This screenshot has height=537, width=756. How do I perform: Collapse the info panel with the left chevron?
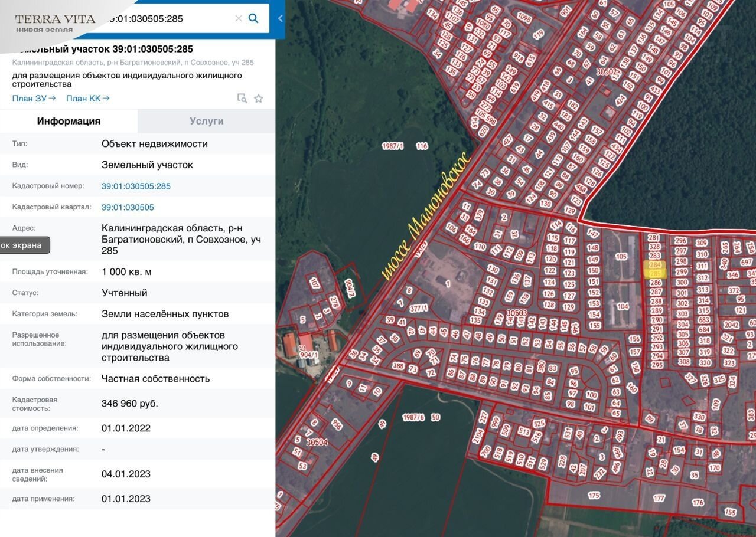click(280, 18)
